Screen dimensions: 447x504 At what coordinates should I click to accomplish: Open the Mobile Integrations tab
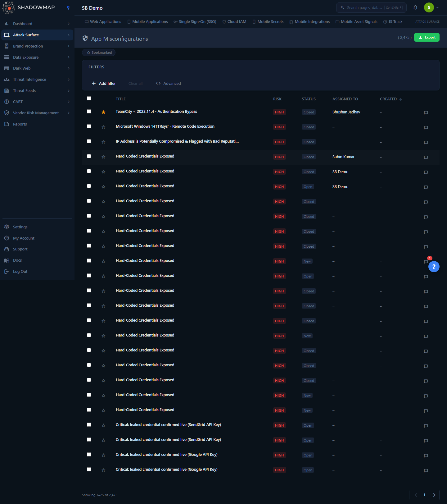pyautogui.click(x=309, y=22)
